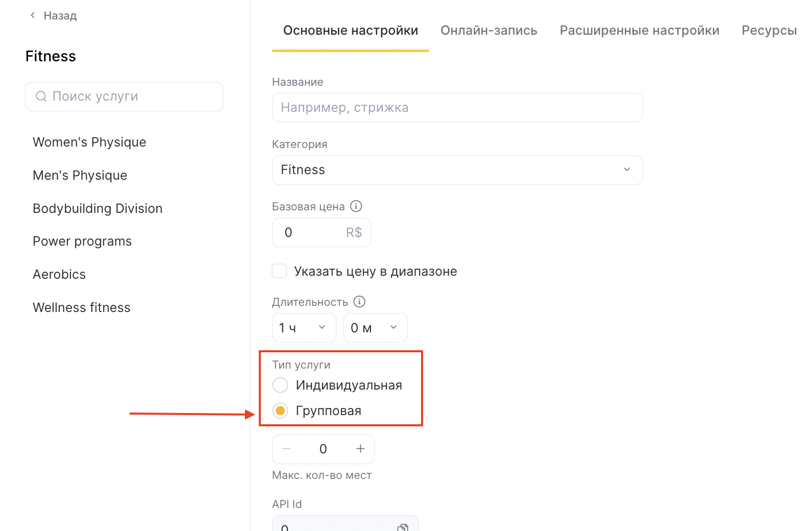812x531 pixels.
Task: Click the Название input field
Action: coord(457,108)
